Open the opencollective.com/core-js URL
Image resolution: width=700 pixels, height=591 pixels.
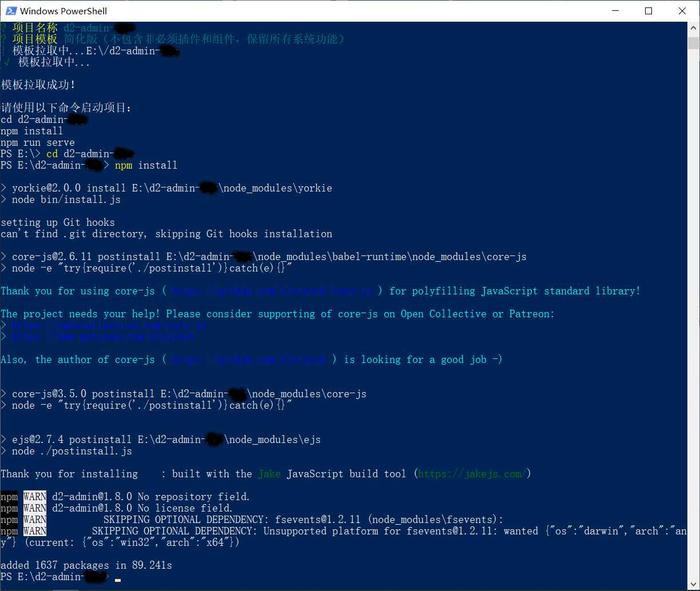[109, 325]
